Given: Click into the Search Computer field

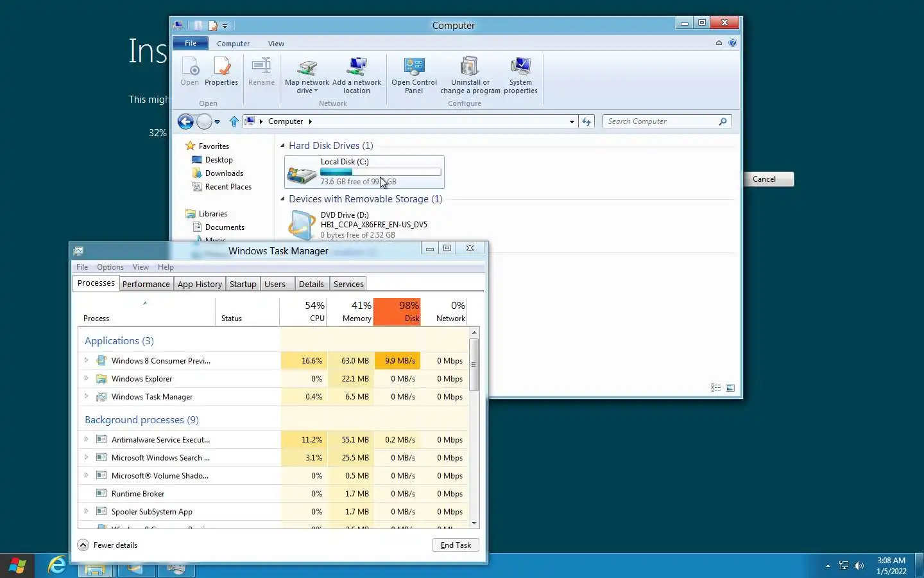Looking at the screenshot, I should click(660, 121).
